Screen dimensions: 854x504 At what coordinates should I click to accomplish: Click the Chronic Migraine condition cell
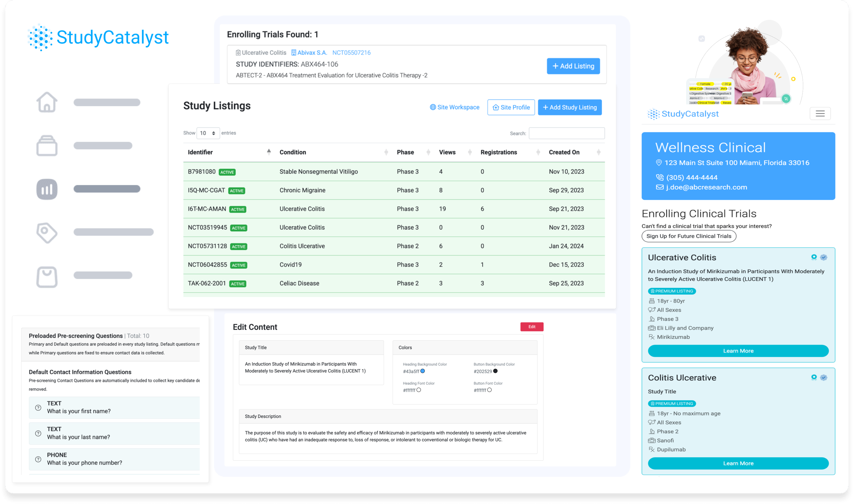(x=302, y=190)
